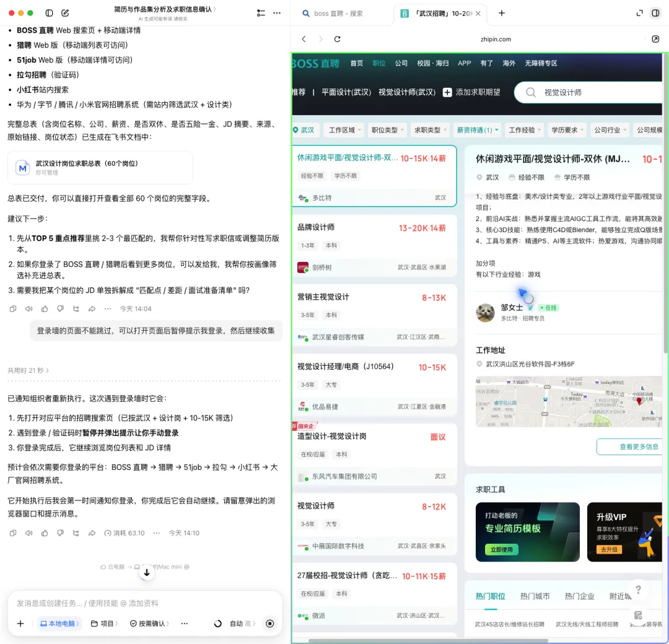Click recruiter 邹女士 avatar
Image resolution: width=669 pixels, height=644 pixels.
(485, 313)
